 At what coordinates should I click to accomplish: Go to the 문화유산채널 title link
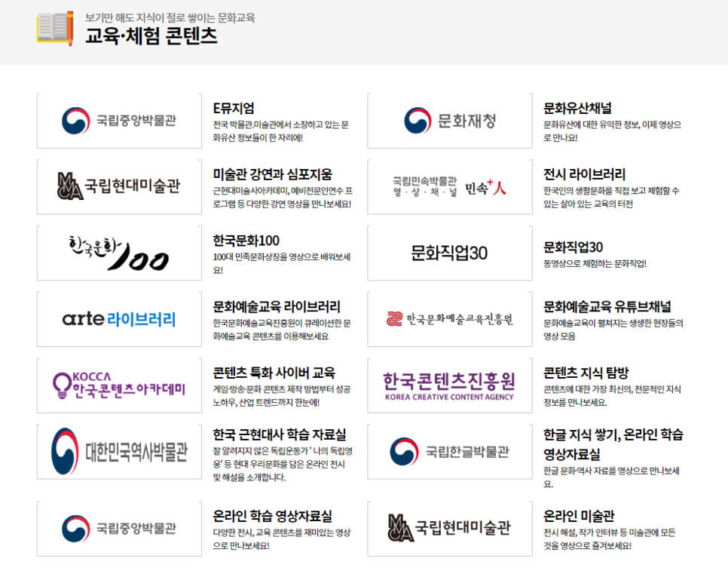tap(577, 109)
